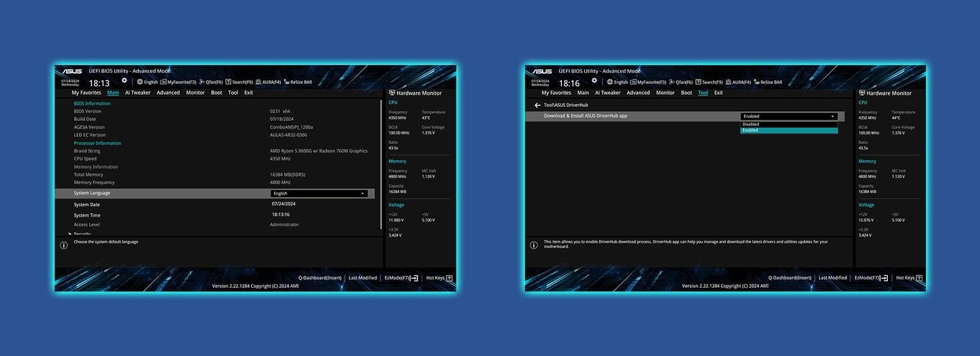Open Search(F9) in right BIOS window
This screenshot has height=356, width=980.
click(x=709, y=82)
